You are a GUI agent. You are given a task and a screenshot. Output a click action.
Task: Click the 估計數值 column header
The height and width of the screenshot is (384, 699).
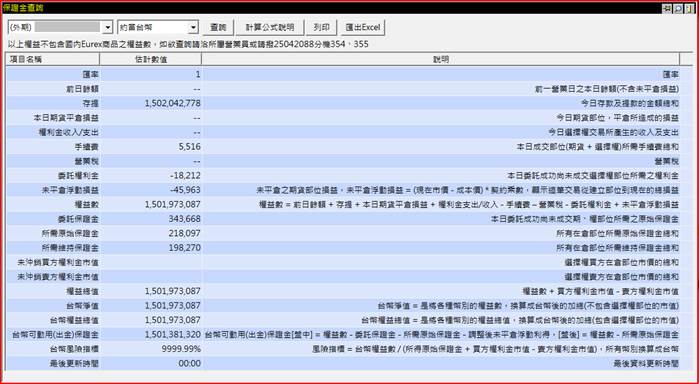pos(151,59)
